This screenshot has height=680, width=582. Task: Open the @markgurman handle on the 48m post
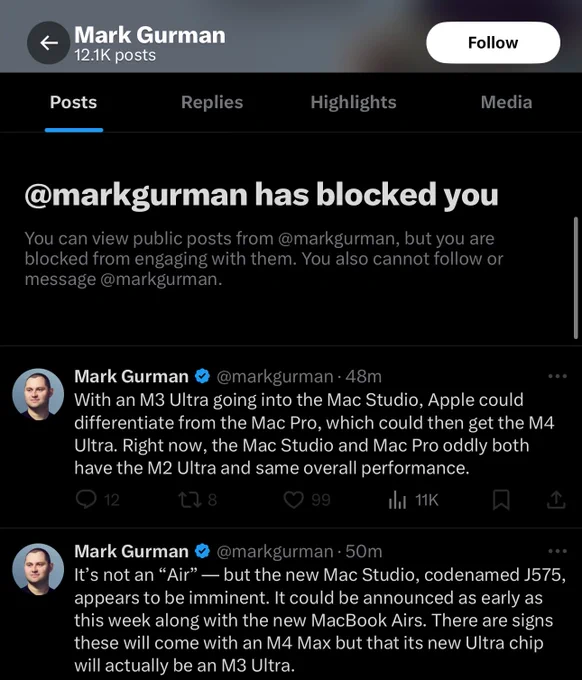click(275, 376)
